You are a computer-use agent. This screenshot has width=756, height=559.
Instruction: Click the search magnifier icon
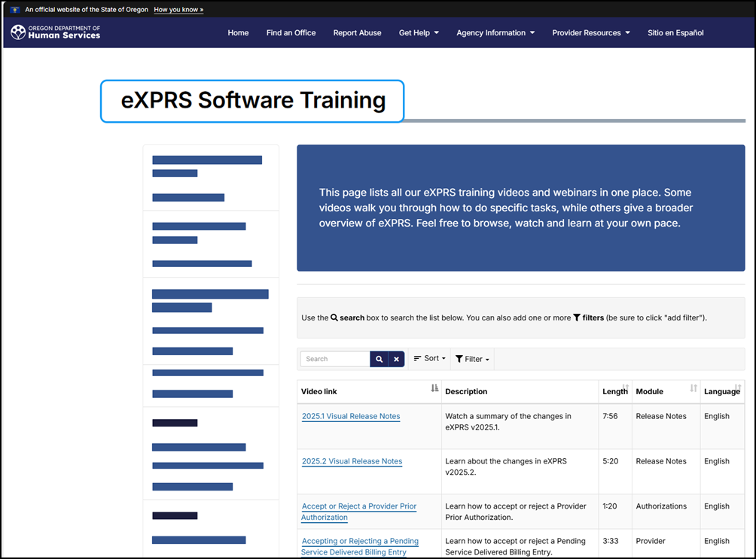point(379,359)
